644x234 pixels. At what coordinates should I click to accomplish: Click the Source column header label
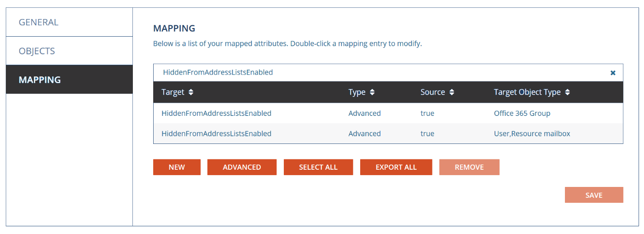(432, 92)
